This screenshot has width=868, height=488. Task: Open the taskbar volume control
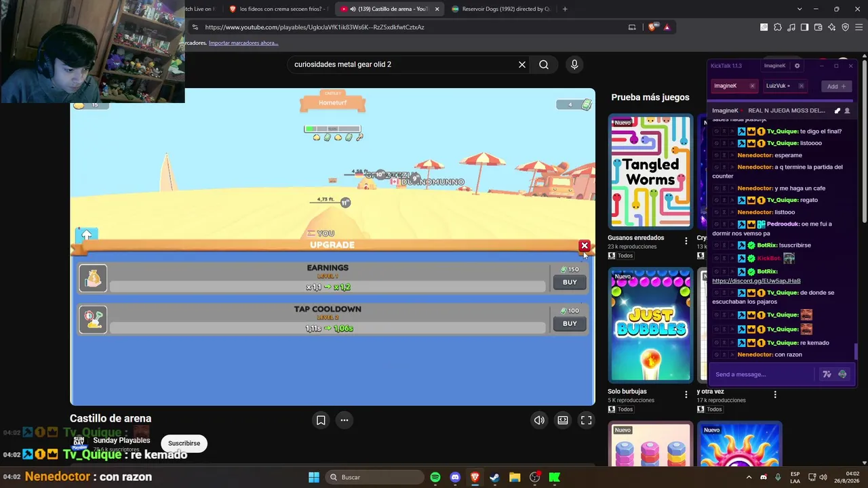coord(823,477)
